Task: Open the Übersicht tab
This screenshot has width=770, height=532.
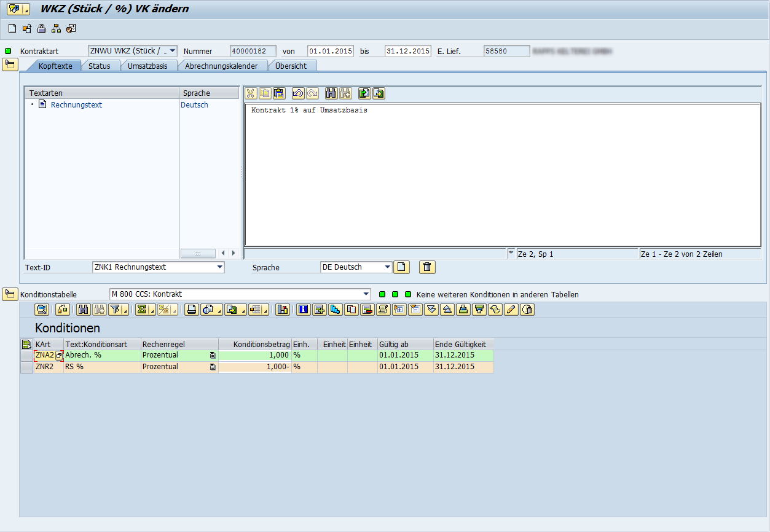Action: coord(291,66)
